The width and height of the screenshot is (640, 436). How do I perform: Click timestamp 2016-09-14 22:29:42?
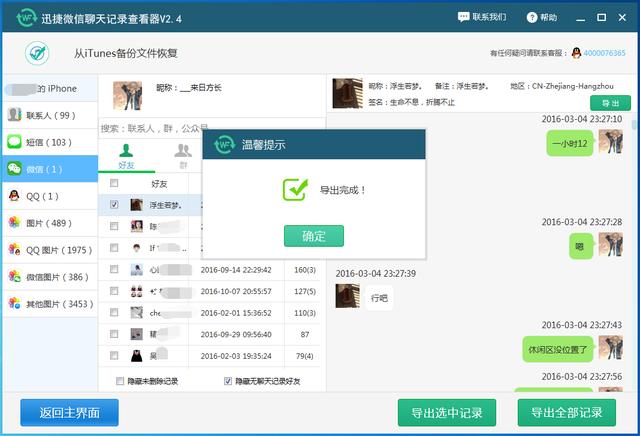click(x=236, y=270)
